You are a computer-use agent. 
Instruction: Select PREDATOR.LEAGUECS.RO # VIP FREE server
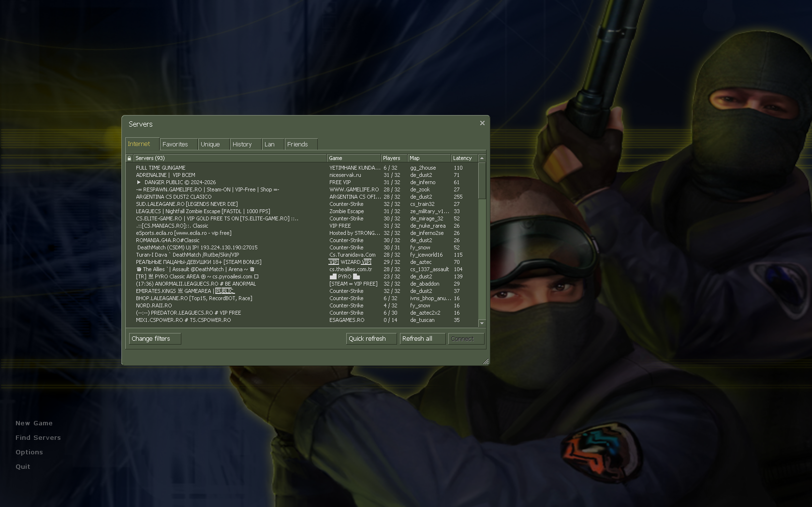pyautogui.click(x=302, y=313)
